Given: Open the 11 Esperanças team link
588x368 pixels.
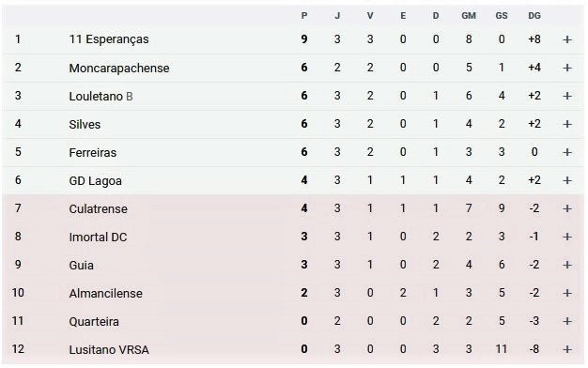Looking at the screenshot, I should click(109, 39).
